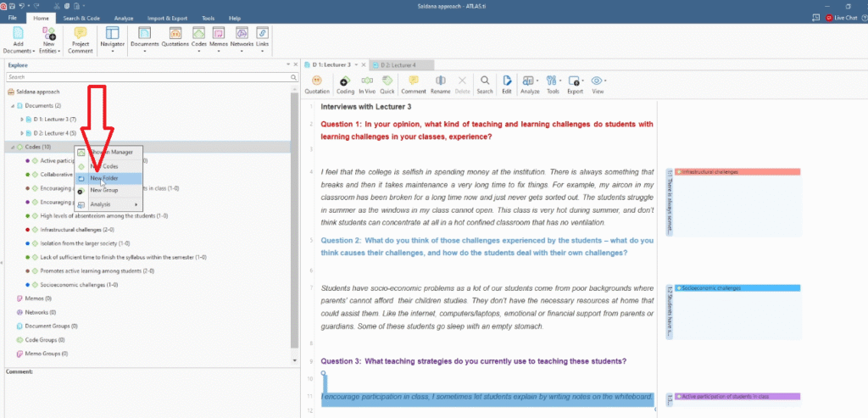
Task: Open the Networks manager icon
Action: (242, 37)
